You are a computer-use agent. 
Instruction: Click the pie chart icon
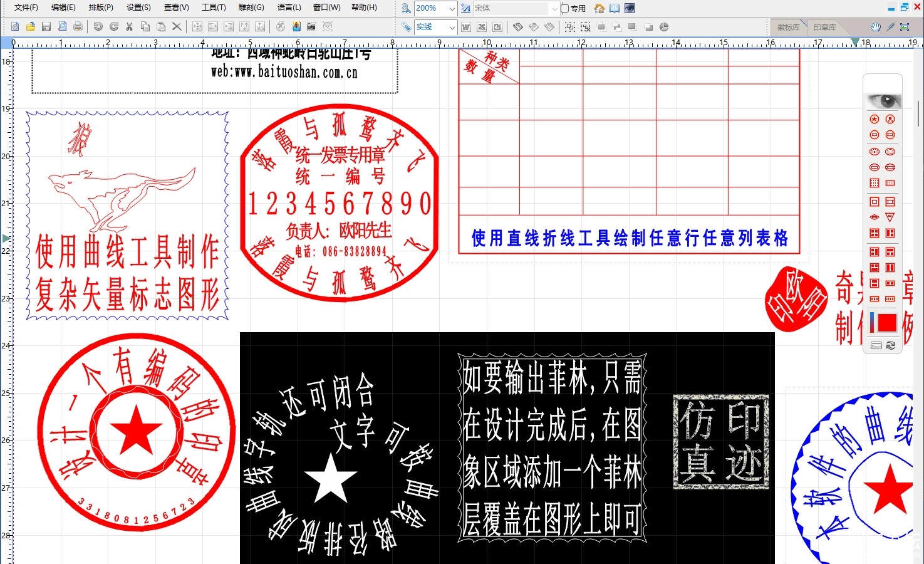[x=664, y=27]
